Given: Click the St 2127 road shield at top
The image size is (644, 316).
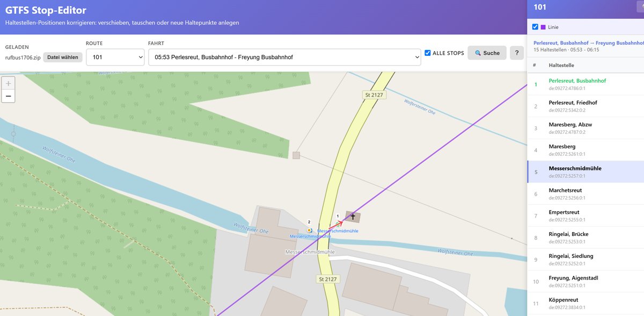Looking at the screenshot, I should click(374, 95).
